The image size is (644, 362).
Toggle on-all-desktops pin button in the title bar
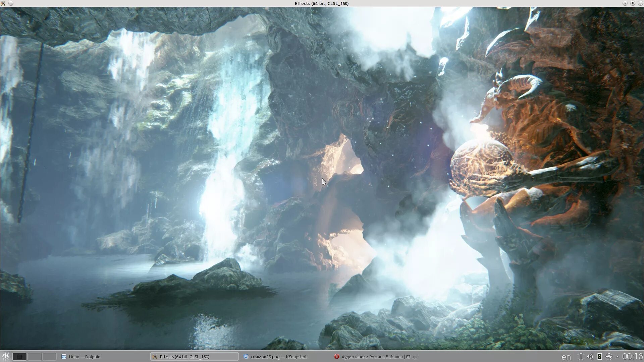(x=11, y=3)
